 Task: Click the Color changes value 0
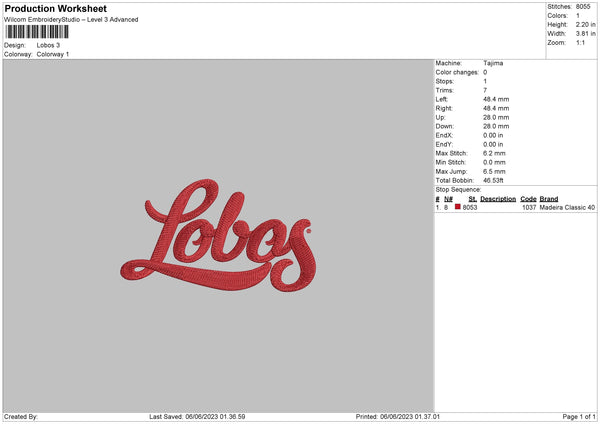coord(485,72)
